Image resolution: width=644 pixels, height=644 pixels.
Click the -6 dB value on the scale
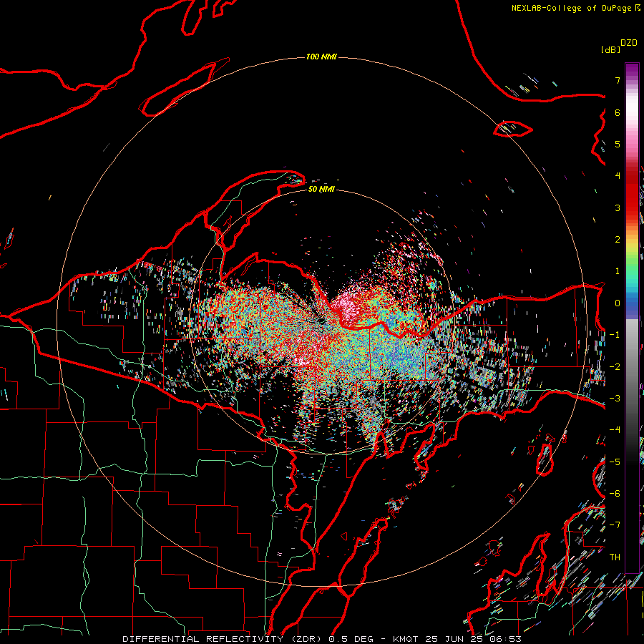point(615,494)
